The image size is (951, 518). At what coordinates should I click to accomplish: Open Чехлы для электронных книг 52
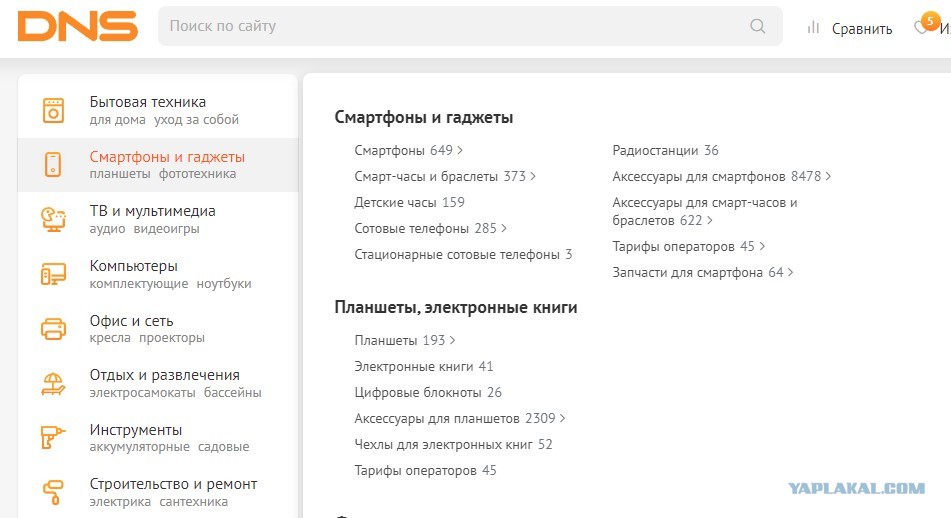[453, 444]
